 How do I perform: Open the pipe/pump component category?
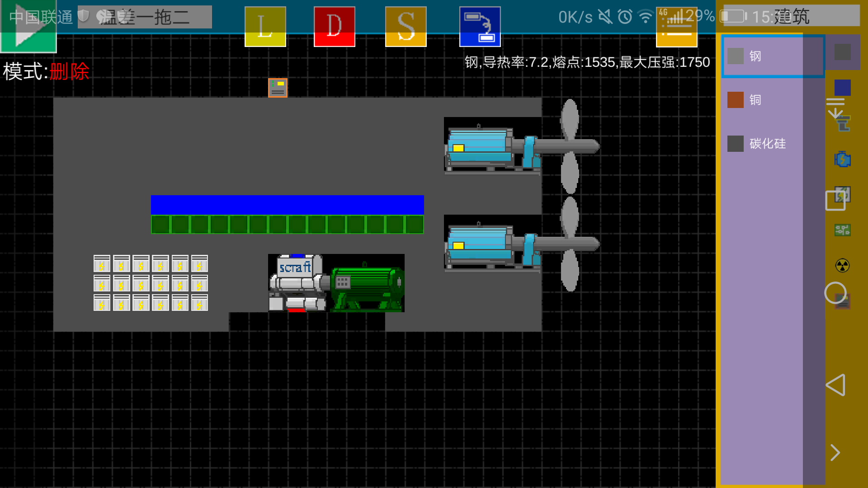click(x=844, y=123)
